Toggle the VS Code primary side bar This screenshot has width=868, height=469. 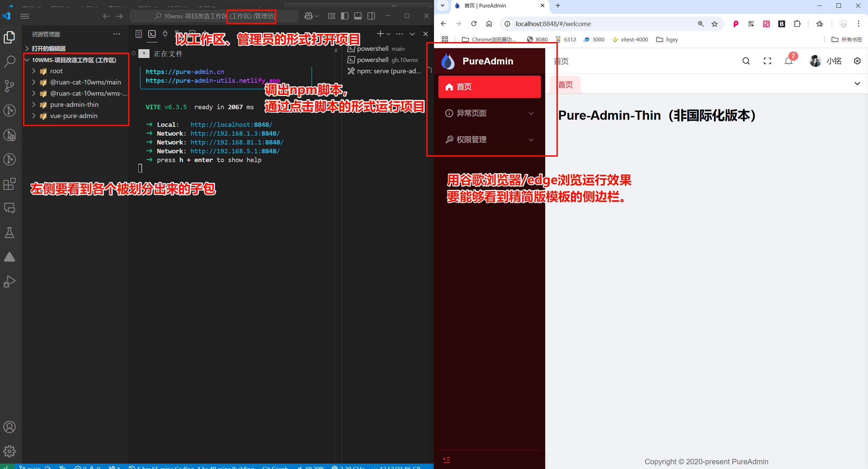(x=344, y=16)
